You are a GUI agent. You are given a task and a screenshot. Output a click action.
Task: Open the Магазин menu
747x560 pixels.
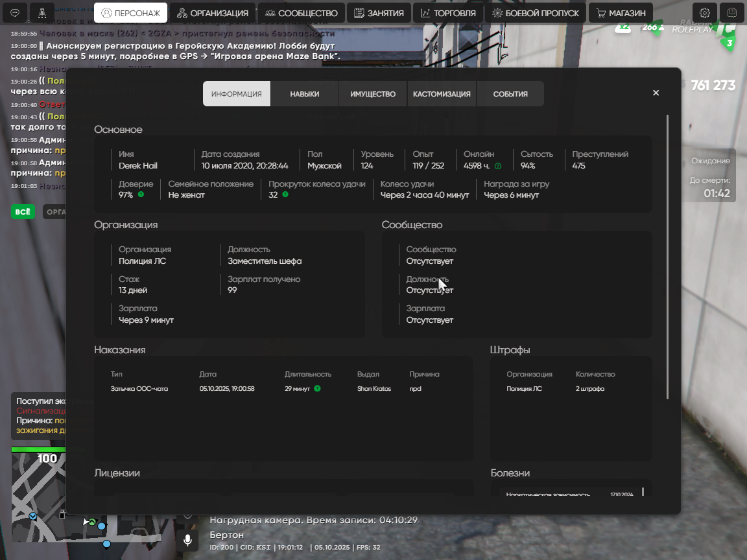[x=621, y=13]
